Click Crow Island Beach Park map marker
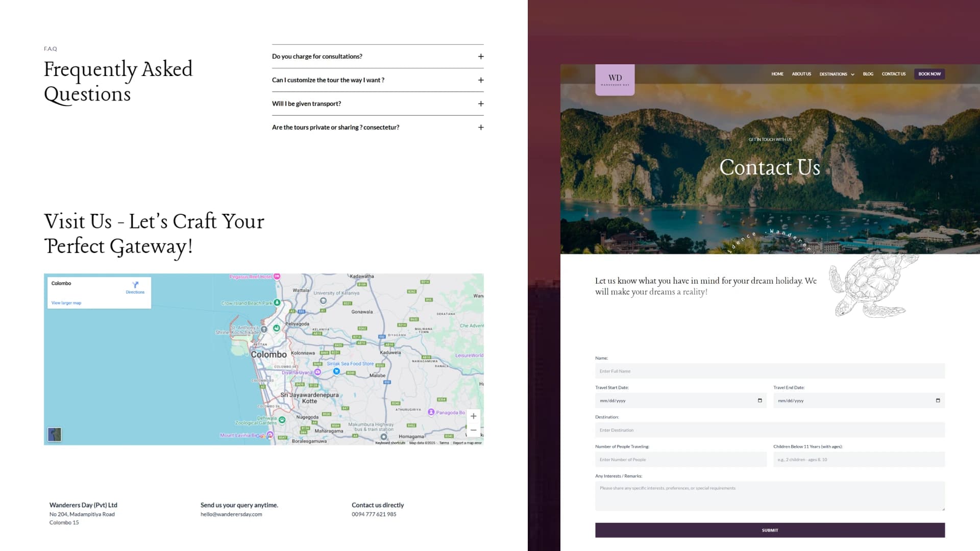Image resolution: width=980 pixels, height=551 pixels. 277,303
